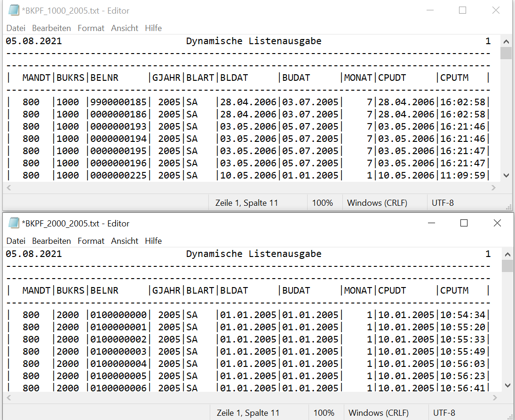515x420 pixels.
Task: Click scroll-left arrow in the BKPF_2000_2005.txt window
Action: click(x=9, y=397)
